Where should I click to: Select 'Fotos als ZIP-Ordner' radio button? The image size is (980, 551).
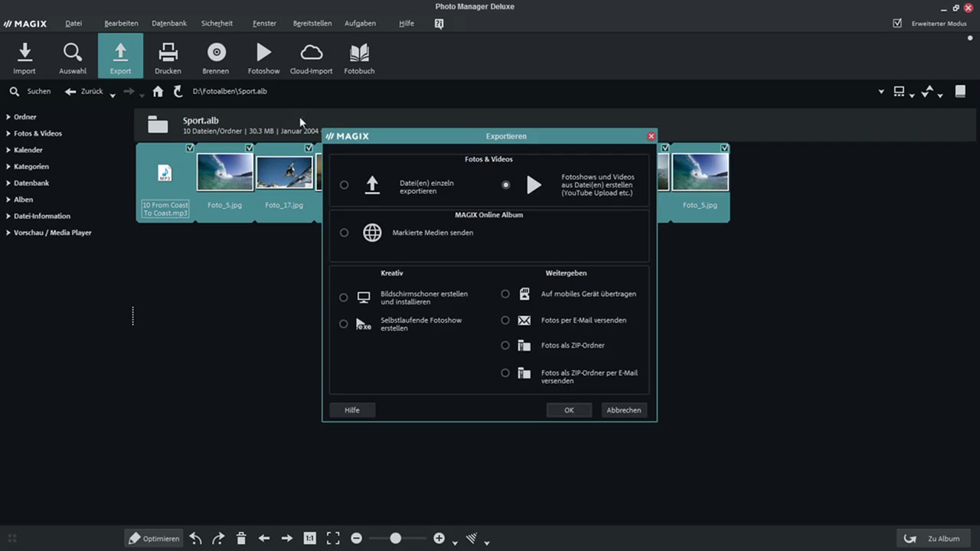tap(505, 345)
